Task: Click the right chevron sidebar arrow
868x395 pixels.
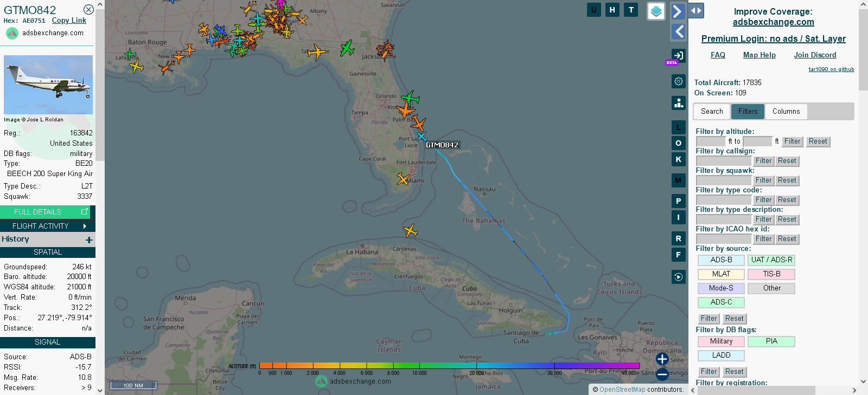Action: tap(678, 11)
